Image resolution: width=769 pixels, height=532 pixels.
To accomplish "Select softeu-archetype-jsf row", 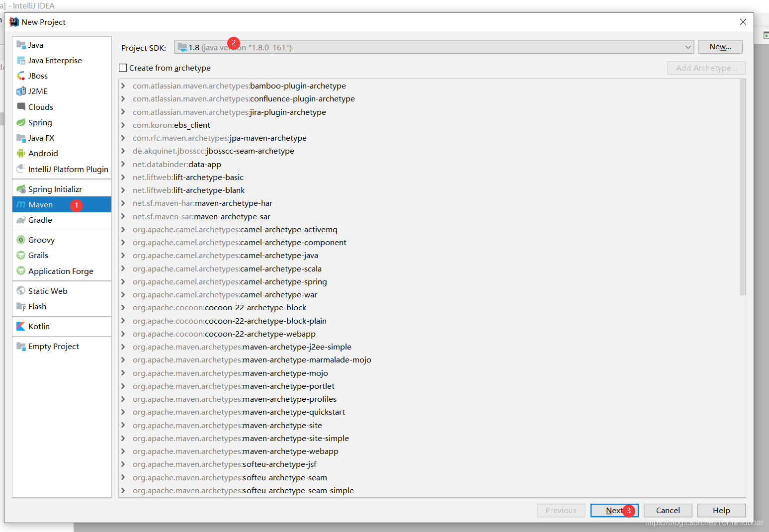I will 429,464.
